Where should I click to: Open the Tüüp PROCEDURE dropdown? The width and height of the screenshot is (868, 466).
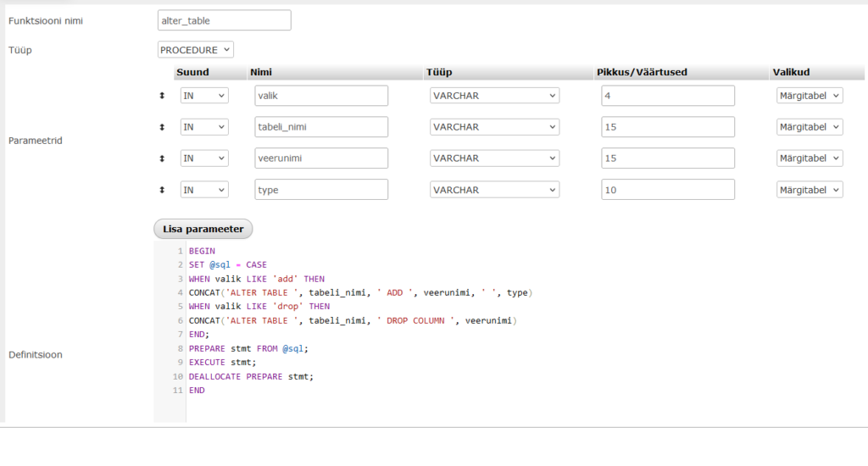(196, 50)
